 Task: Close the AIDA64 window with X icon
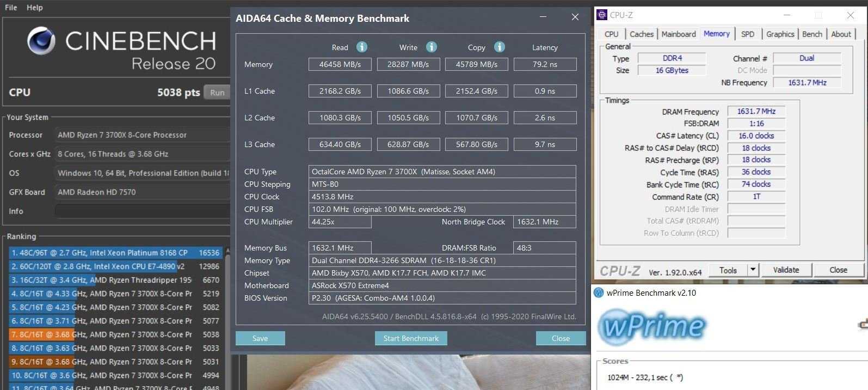(x=575, y=17)
